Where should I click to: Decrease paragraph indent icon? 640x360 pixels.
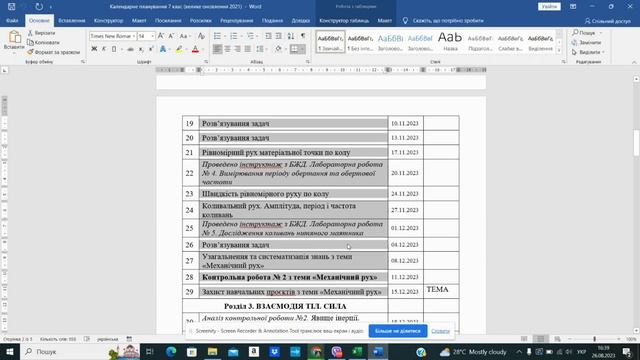pyautogui.click(x=268, y=36)
